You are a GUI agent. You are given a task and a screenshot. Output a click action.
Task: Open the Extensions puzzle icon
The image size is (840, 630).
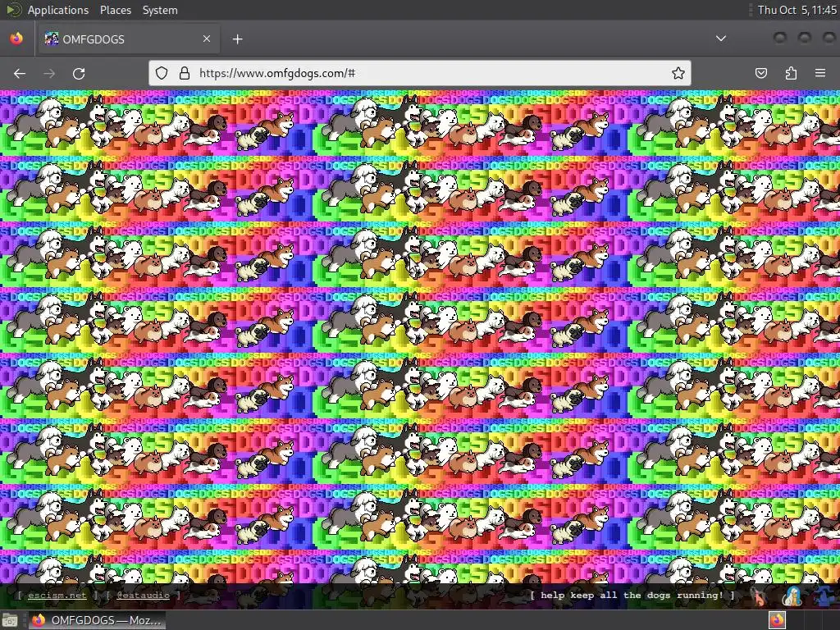coord(791,73)
